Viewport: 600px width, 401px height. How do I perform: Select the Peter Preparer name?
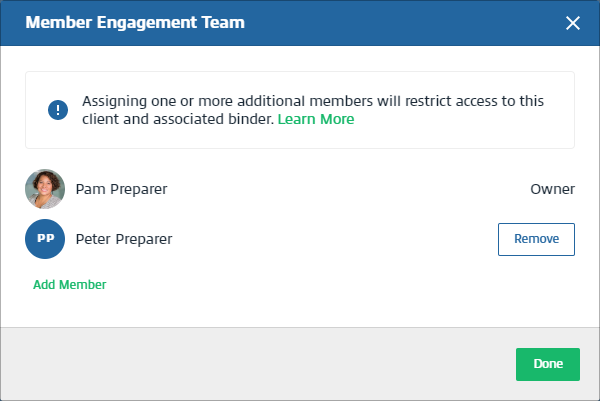point(124,240)
